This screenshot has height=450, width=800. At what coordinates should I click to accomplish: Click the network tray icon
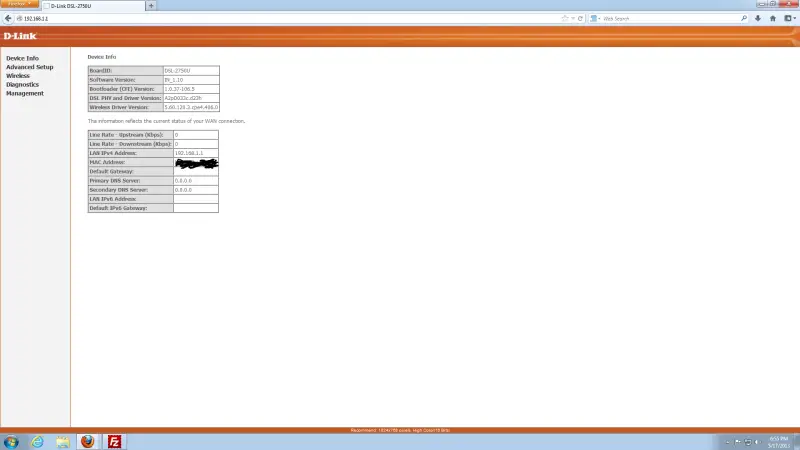748,442
